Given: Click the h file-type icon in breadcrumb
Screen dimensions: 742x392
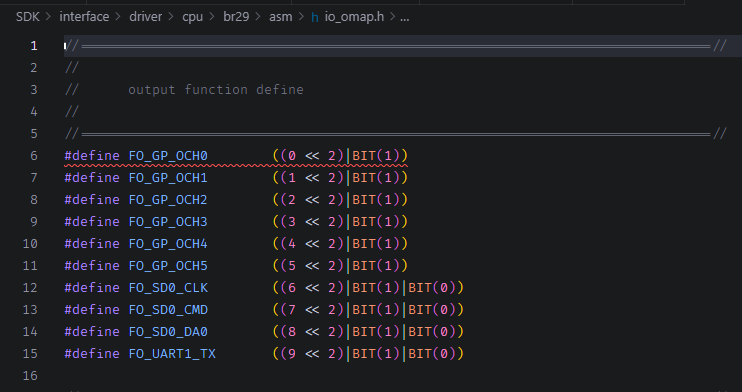Looking at the screenshot, I should pyautogui.click(x=315, y=18).
